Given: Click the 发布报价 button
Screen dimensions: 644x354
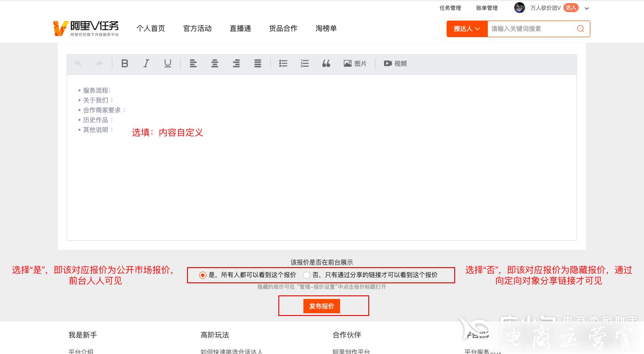Looking at the screenshot, I should point(322,306).
